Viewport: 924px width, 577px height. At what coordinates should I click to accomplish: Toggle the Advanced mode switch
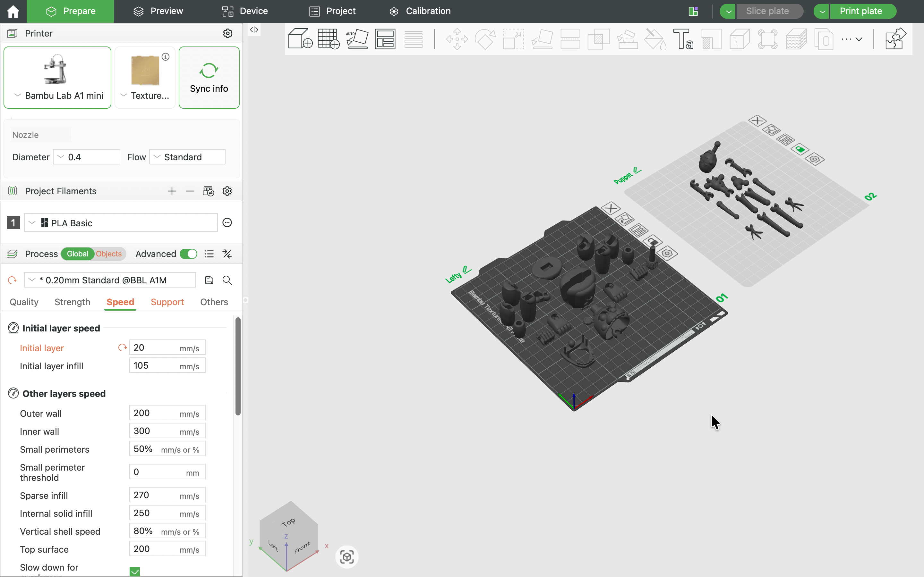tap(189, 254)
